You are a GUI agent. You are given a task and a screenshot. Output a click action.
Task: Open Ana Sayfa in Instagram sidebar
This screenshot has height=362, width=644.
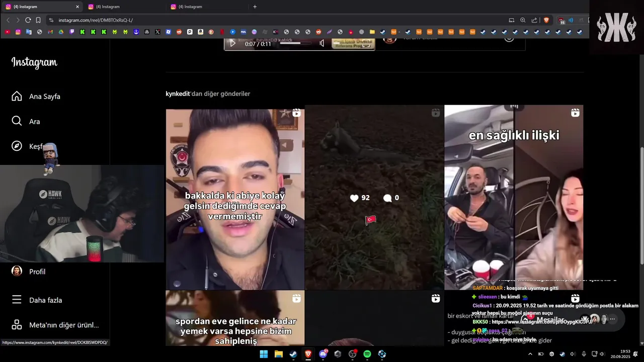click(36, 96)
